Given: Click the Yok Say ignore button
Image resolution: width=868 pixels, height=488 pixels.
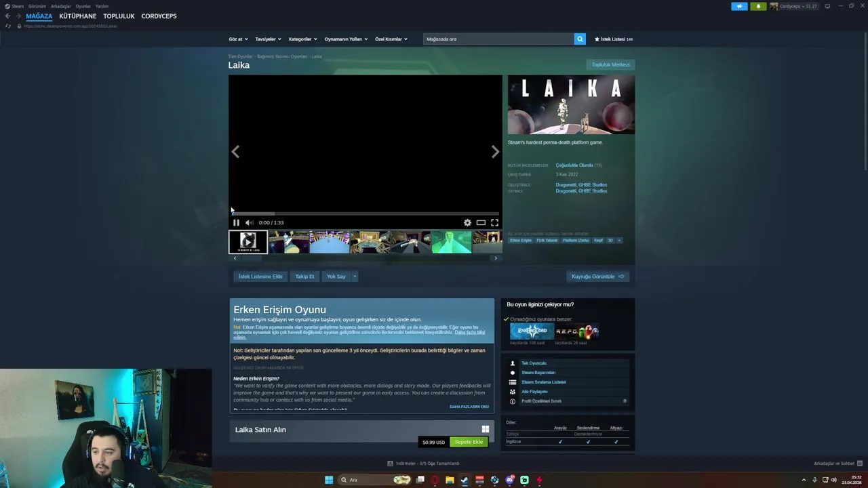Looking at the screenshot, I should click(x=336, y=276).
